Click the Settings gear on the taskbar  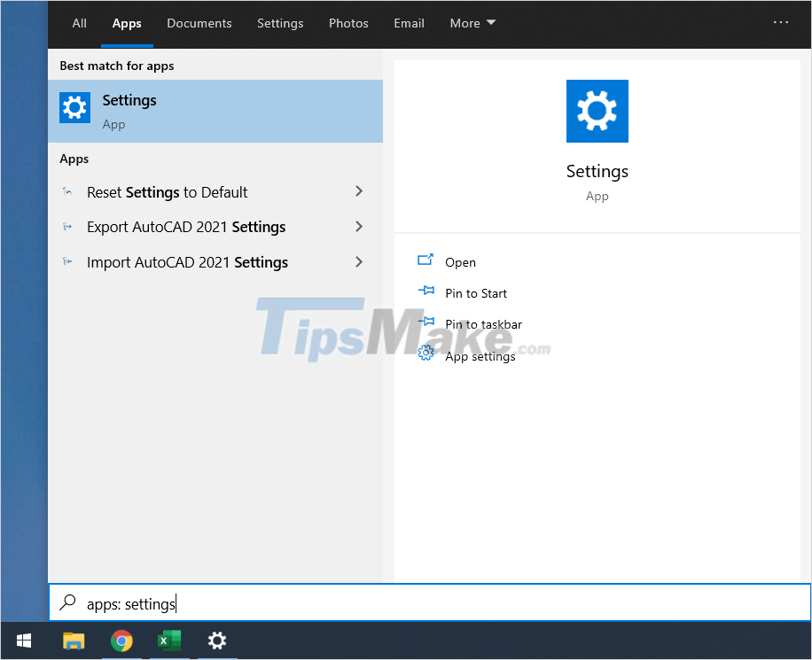pyautogui.click(x=217, y=640)
